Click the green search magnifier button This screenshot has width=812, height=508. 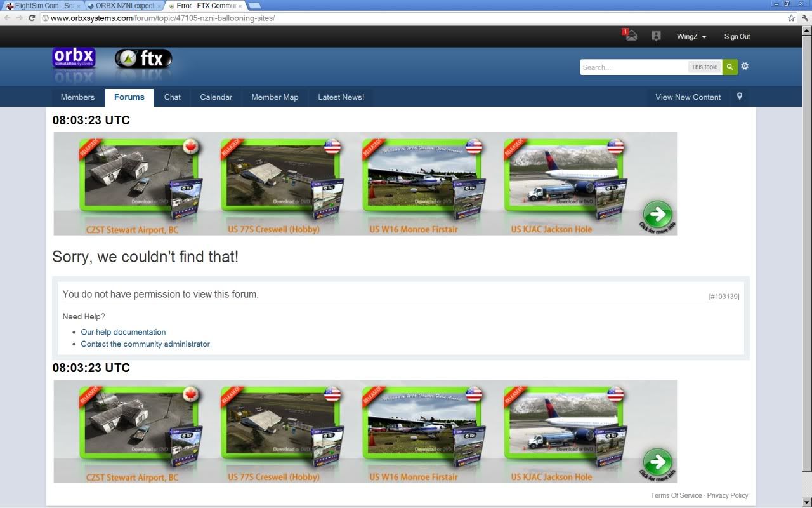pos(730,67)
